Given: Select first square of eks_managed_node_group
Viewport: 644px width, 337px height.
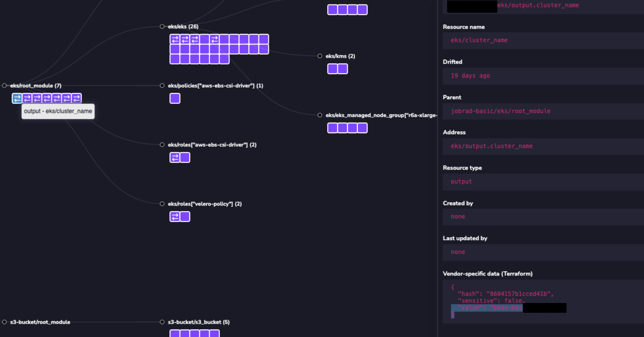Looking at the screenshot, I should pyautogui.click(x=332, y=128).
